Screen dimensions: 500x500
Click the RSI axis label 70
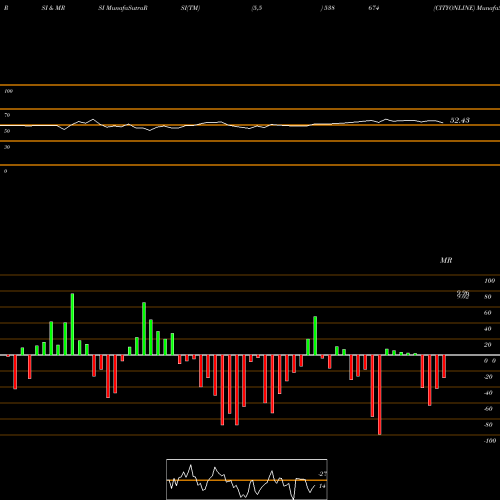click(7, 115)
